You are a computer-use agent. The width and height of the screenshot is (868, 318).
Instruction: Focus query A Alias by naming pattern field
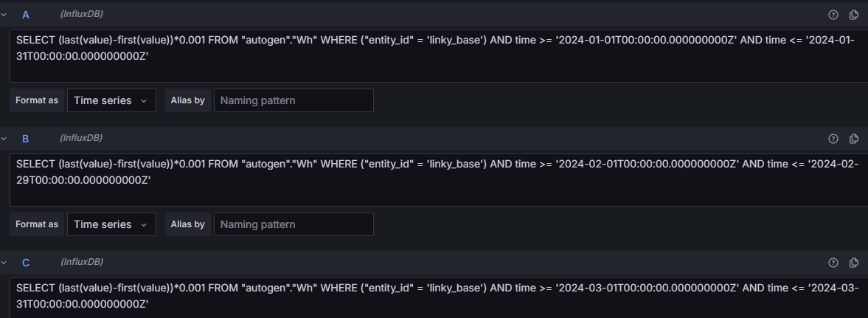[294, 100]
